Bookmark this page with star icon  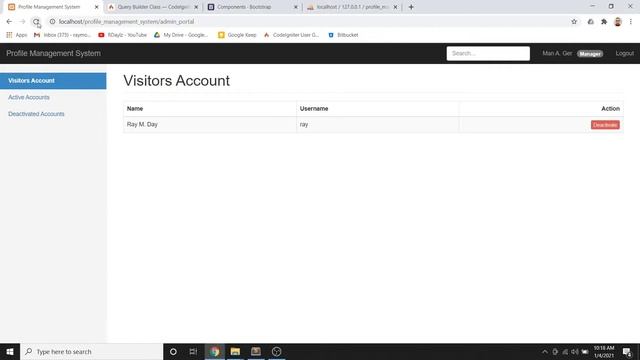pos(574,22)
